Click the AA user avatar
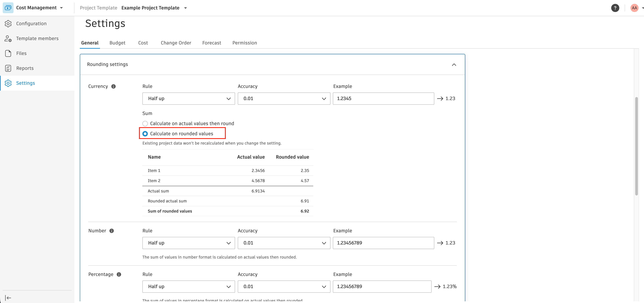The width and height of the screenshot is (644, 303). (x=634, y=8)
